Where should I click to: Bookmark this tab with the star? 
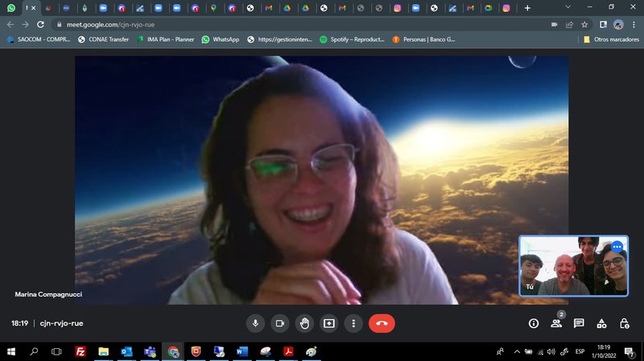pyautogui.click(x=584, y=25)
